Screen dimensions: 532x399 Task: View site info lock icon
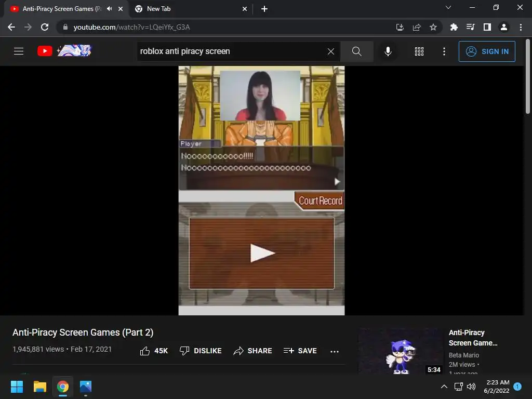coord(65,27)
